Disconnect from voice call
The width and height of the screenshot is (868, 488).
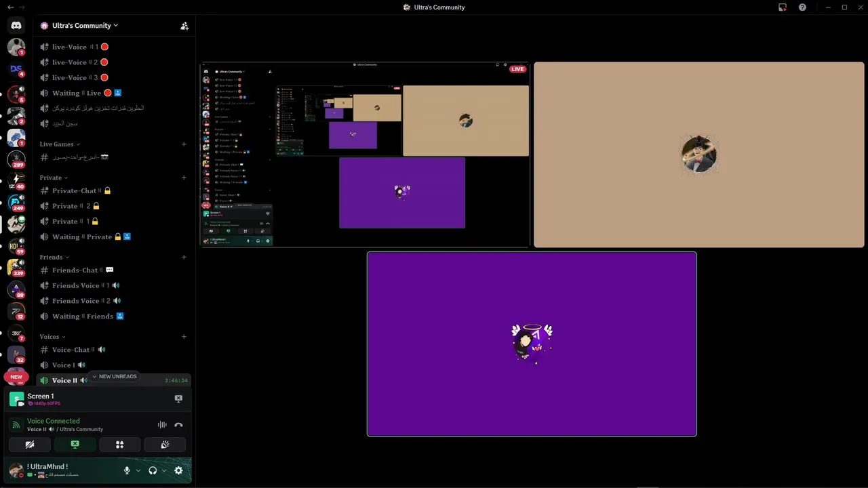pos(178,425)
